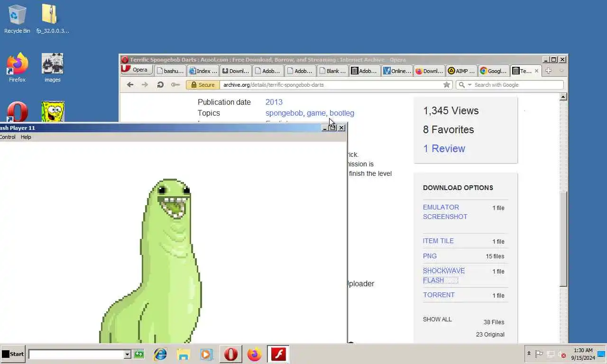Switch to the 'bashu...' tab in Opera
This screenshot has height=364, width=607.
pos(169,71)
